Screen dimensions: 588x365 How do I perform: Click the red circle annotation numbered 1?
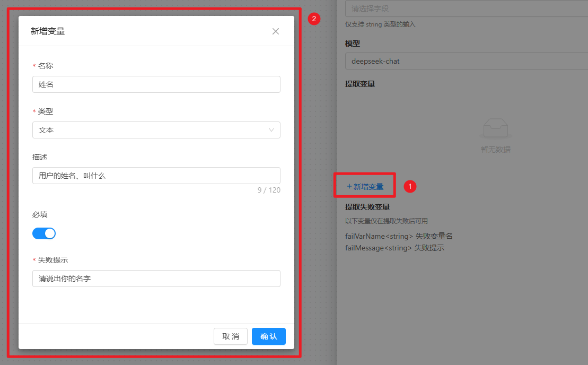click(410, 186)
